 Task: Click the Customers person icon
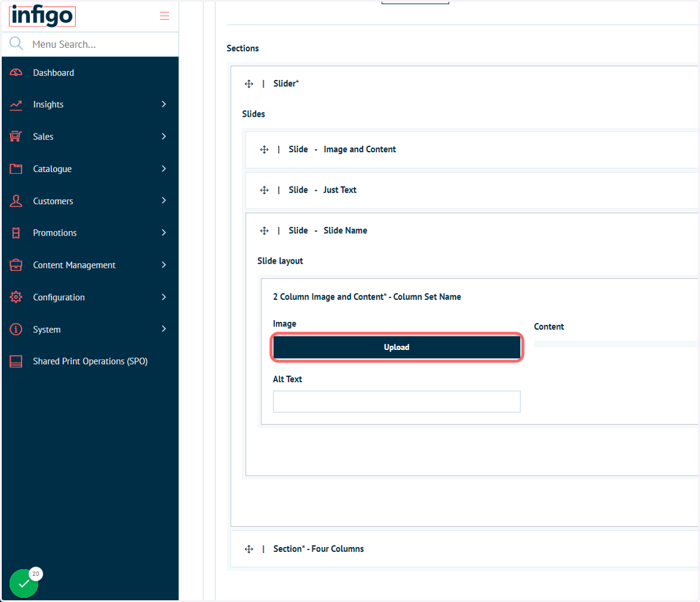point(16,201)
